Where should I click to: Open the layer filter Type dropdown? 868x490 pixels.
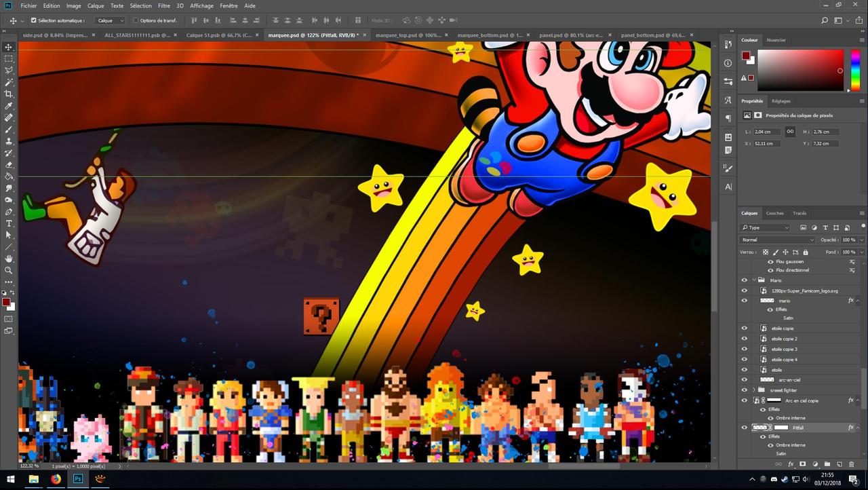[765, 227]
